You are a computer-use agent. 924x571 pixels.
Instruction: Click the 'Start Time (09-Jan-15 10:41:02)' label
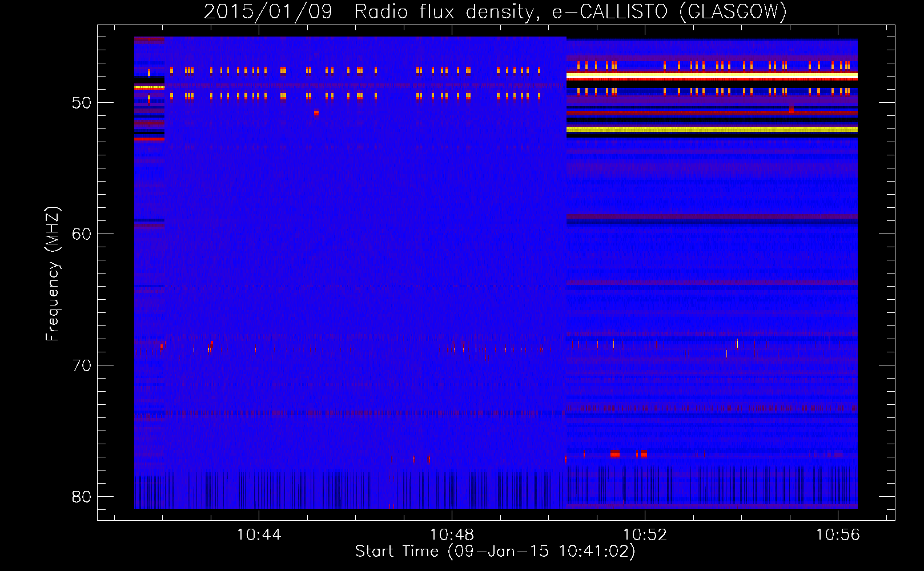[x=495, y=552]
